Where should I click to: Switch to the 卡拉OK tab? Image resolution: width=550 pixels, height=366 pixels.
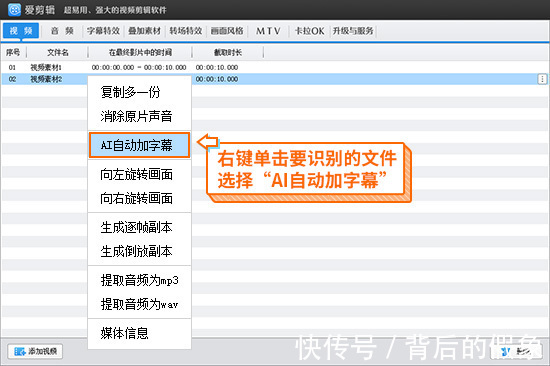coord(309,31)
